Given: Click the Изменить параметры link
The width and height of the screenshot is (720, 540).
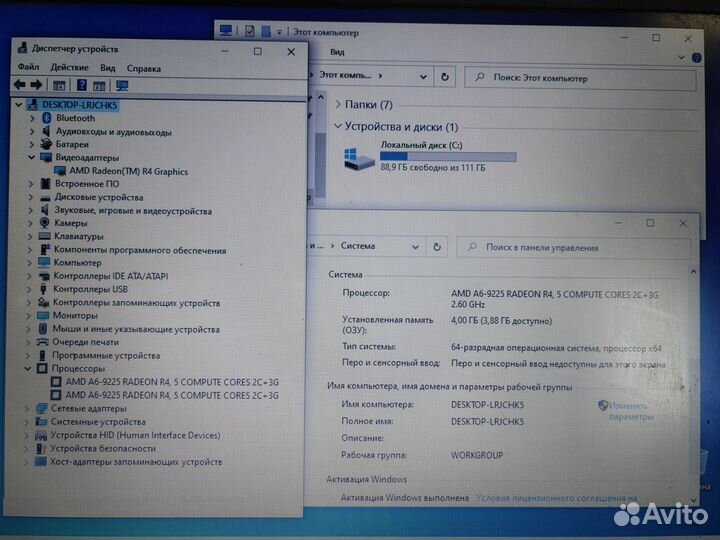Looking at the screenshot, I should tap(631, 411).
